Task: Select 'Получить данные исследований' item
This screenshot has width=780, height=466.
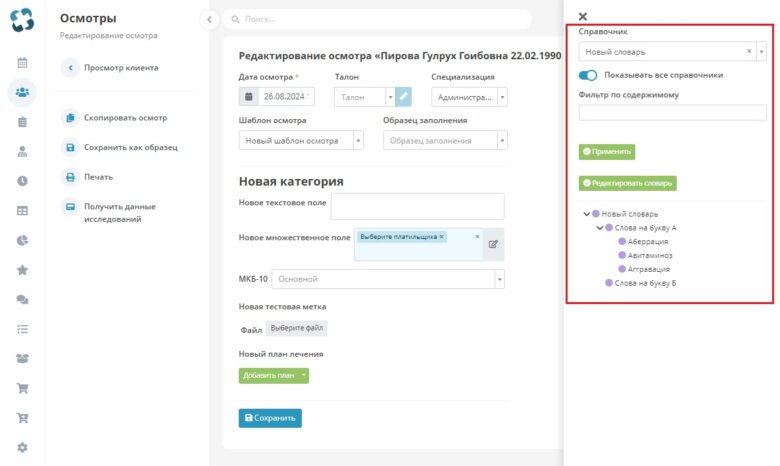Action: [x=119, y=212]
